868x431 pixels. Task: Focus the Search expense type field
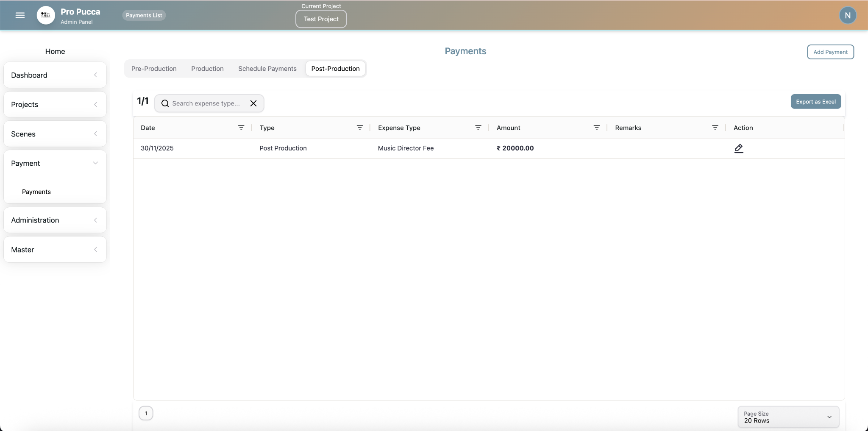click(206, 103)
